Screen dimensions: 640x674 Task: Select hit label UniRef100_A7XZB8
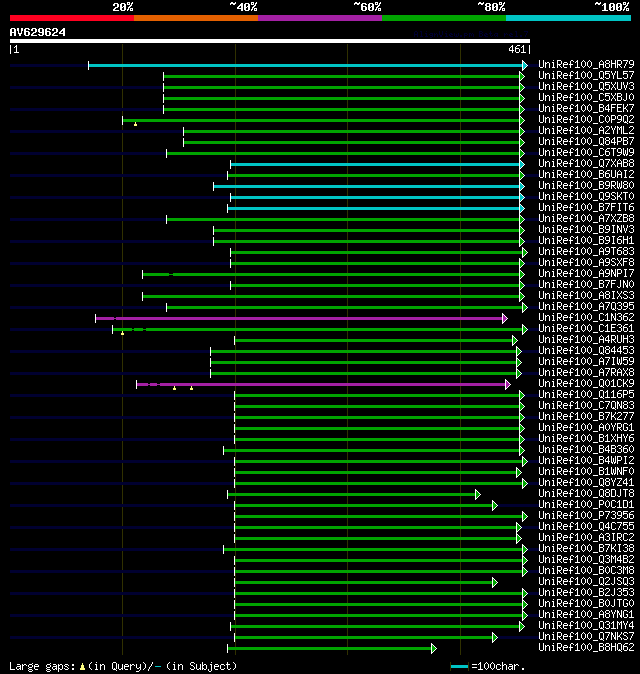[x=586, y=218]
